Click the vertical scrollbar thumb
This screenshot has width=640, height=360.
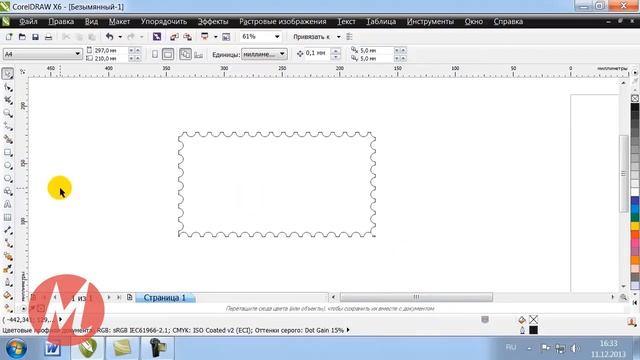(x=623, y=173)
